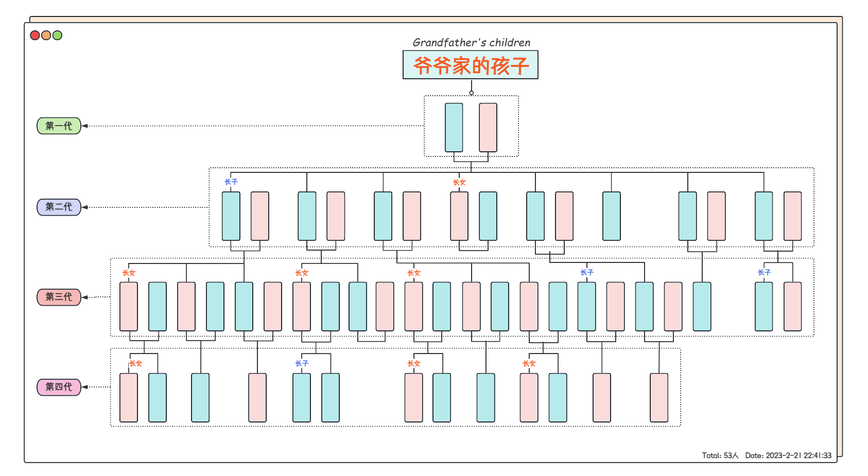Click the green 第一代 generation label
The height and width of the screenshot is (476, 868).
[59, 126]
